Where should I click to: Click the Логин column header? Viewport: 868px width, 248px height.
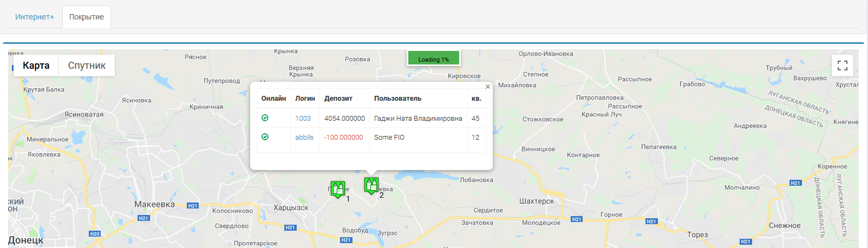pos(305,99)
